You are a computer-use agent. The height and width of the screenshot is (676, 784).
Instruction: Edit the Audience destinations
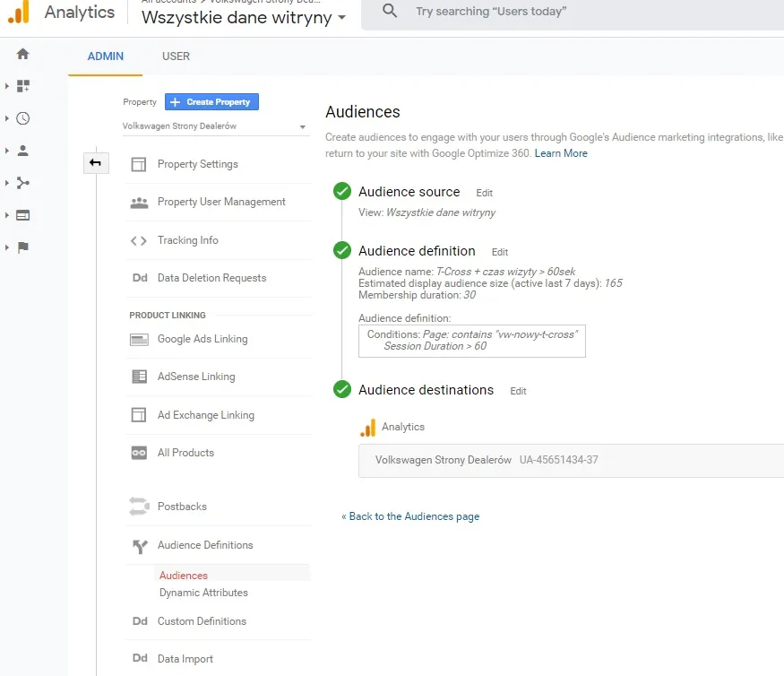pyautogui.click(x=518, y=391)
